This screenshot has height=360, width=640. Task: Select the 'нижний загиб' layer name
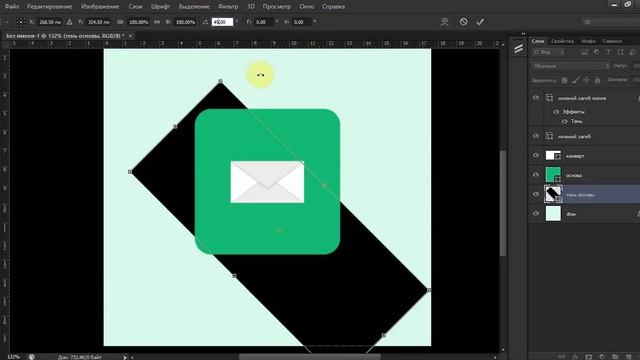(x=574, y=136)
